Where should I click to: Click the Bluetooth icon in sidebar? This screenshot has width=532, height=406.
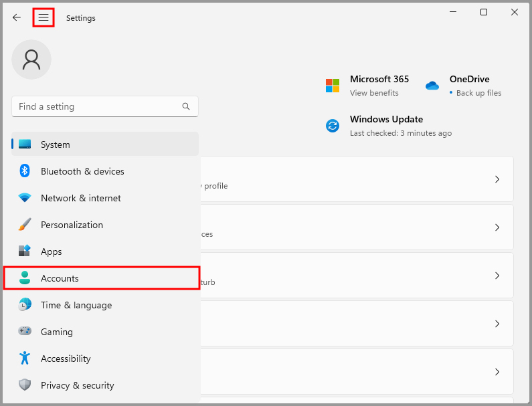coord(25,171)
